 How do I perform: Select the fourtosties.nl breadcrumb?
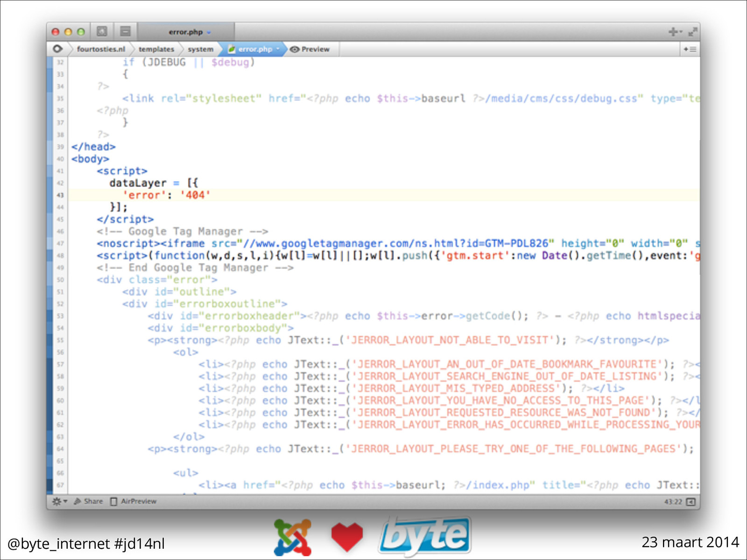tap(101, 49)
